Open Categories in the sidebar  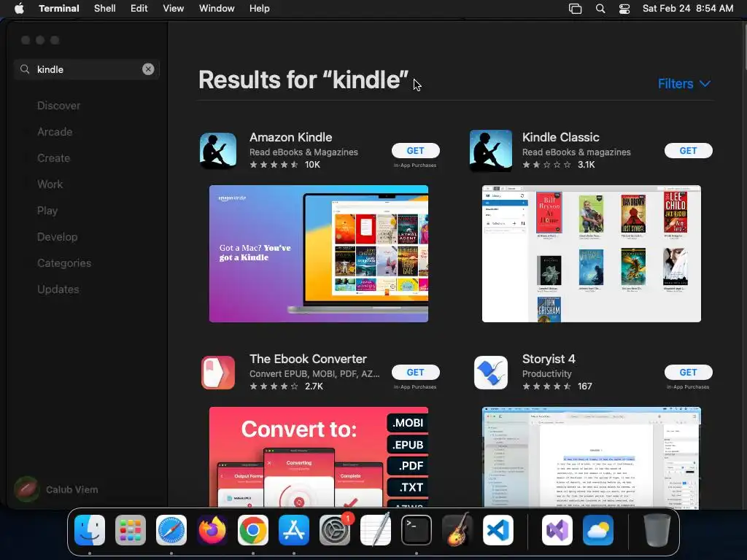tap(64, 262)
